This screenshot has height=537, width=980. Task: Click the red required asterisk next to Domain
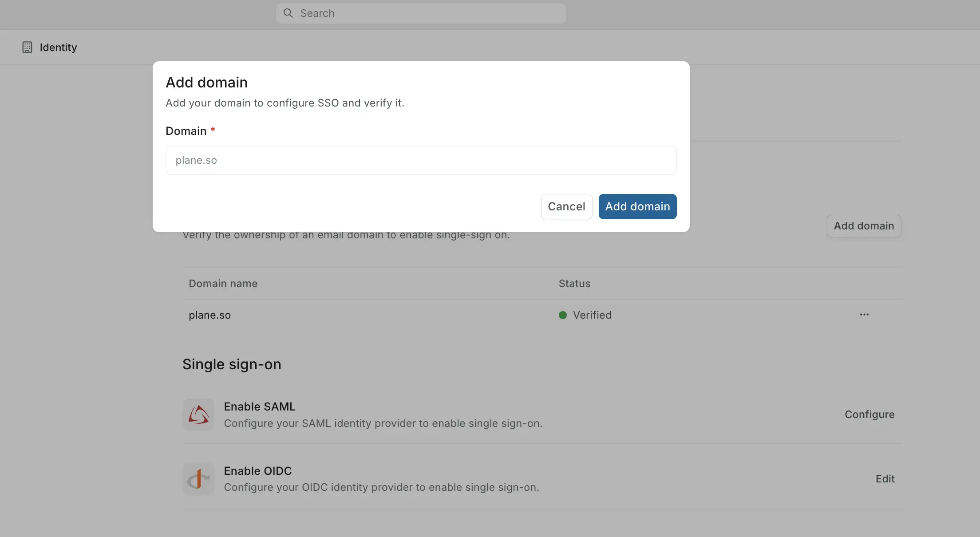coord(213,130)
